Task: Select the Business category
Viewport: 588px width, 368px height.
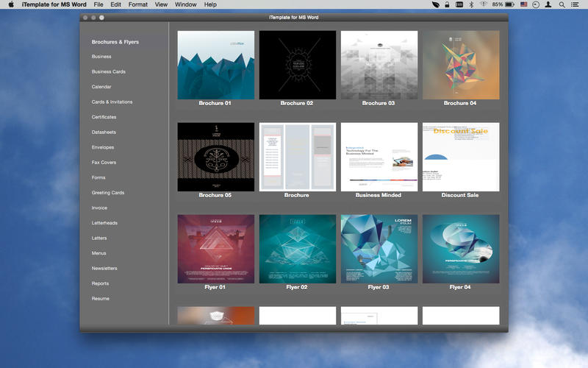Action: tap(101, 57)
